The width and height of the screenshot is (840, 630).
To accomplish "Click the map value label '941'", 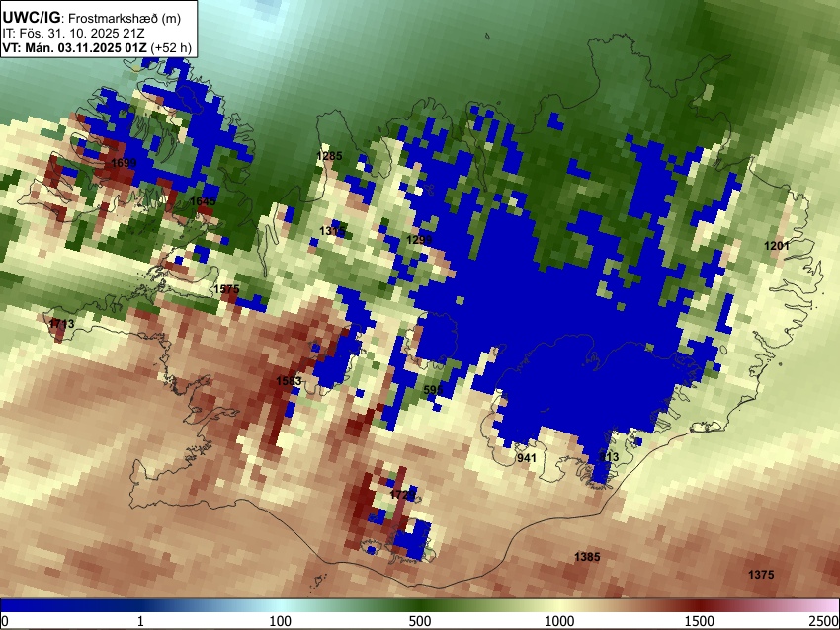I will click(526, 457).
